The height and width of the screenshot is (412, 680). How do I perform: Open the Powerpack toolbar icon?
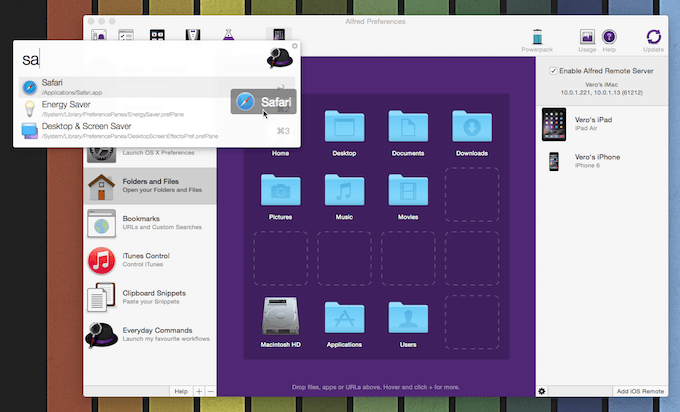(536, 38)
